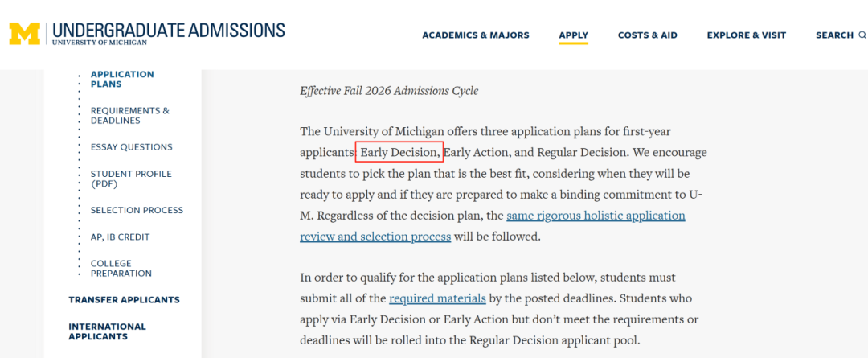The image size is (868, 358).
Task: Open the Explore & Visit menu
Action: [x=746, y=35]
